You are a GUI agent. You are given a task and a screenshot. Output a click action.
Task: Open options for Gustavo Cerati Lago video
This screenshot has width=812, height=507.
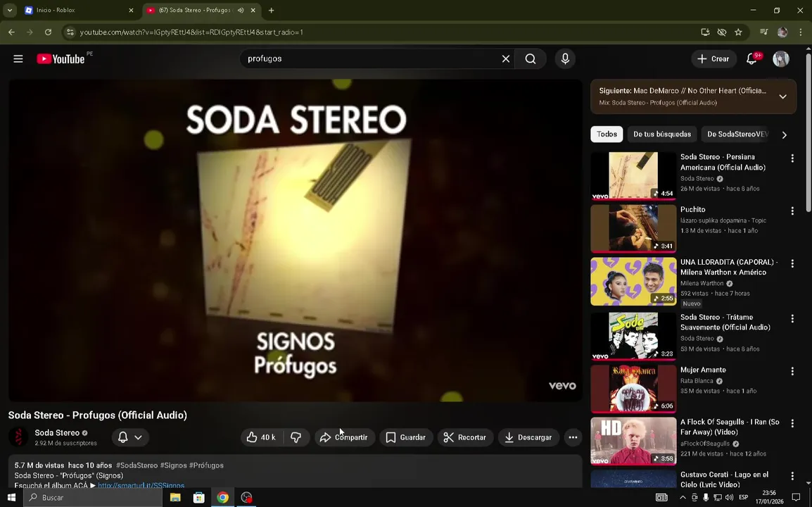[792, 476]
